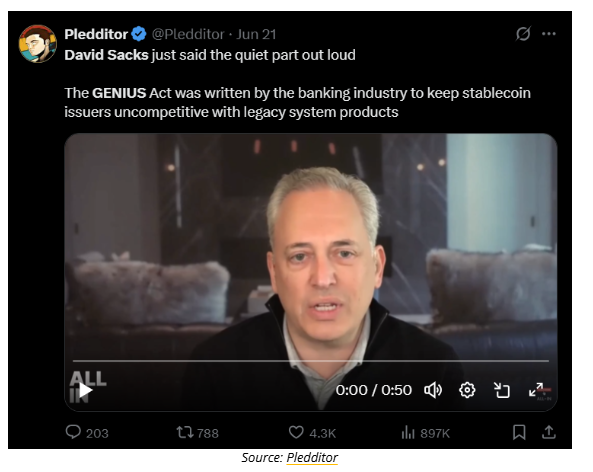Screen dimensions: 593x472
Task: Open the @Pledditor handle link
Action: click(x=188, y=34)
